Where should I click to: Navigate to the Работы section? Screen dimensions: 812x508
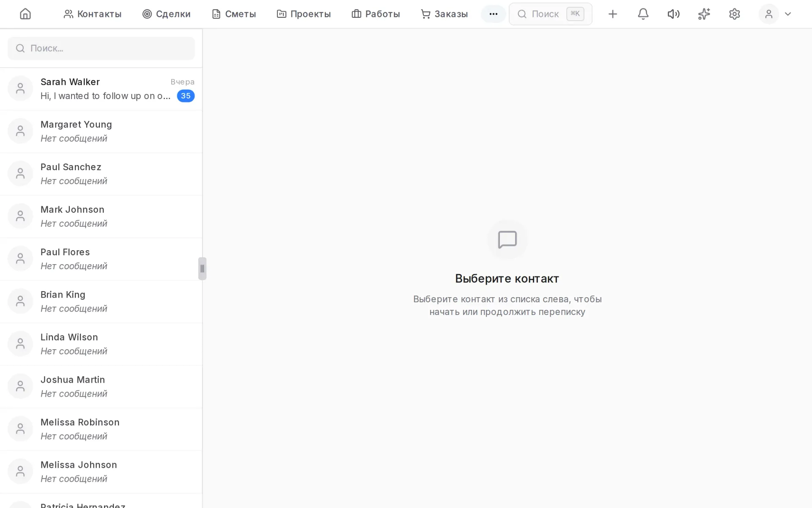tap(376, 14)
